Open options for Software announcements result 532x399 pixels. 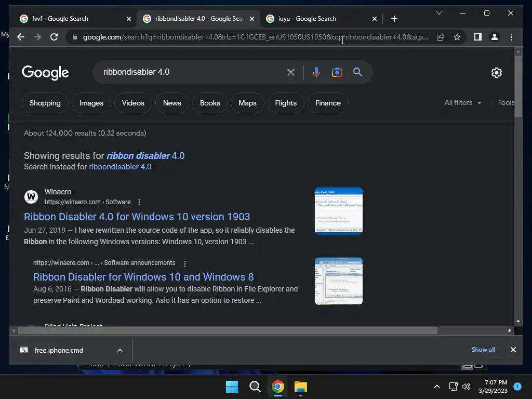pos(184,263)
